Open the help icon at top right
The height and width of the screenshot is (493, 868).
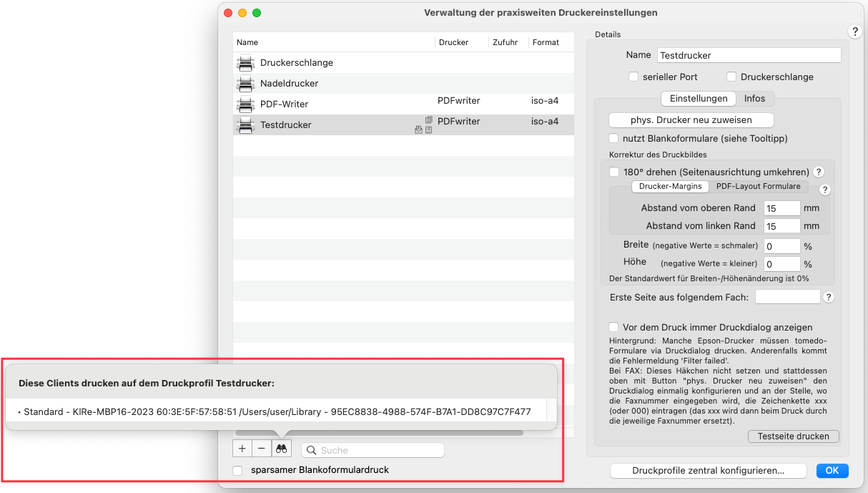[855, 32]
